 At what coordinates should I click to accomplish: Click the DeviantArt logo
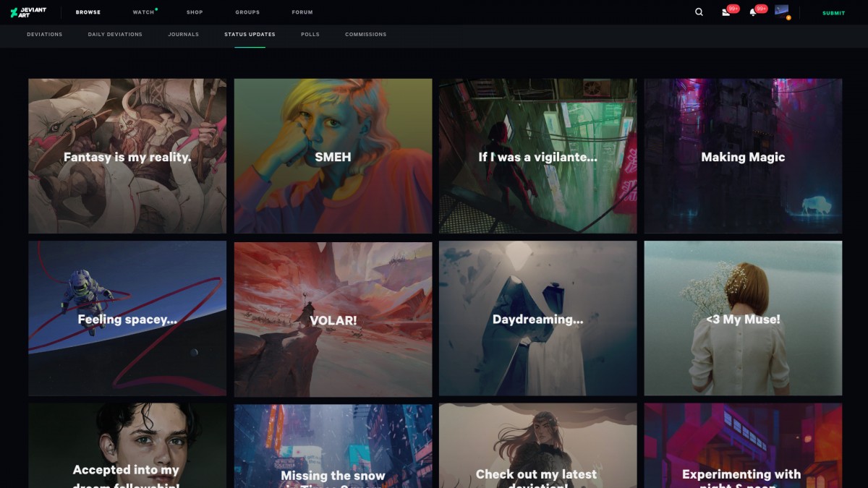(x=27, y=12)
